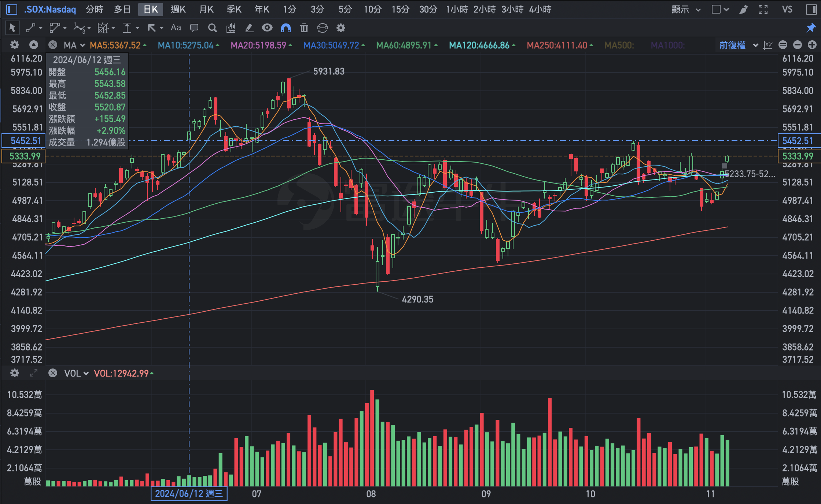Toggle the blue pin icon
Viewport: 821px width, 504px height.
(811, 28)
